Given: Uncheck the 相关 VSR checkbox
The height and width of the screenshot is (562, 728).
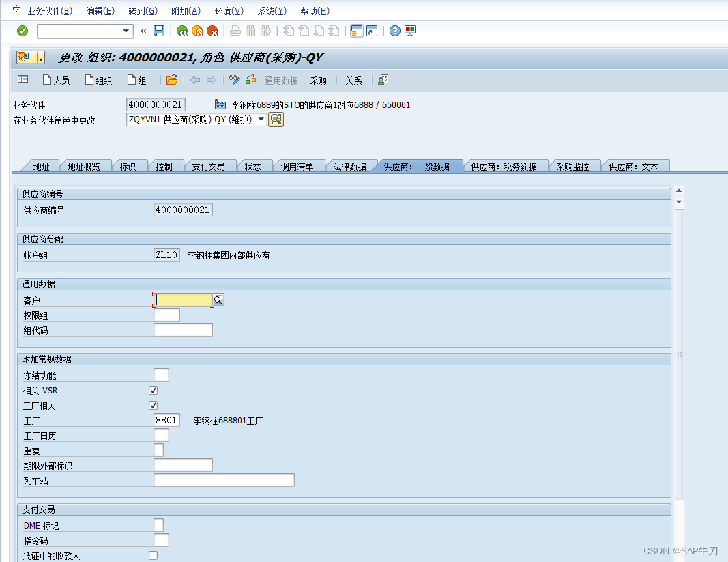Looking at the screenshot, I should (153, 390).
